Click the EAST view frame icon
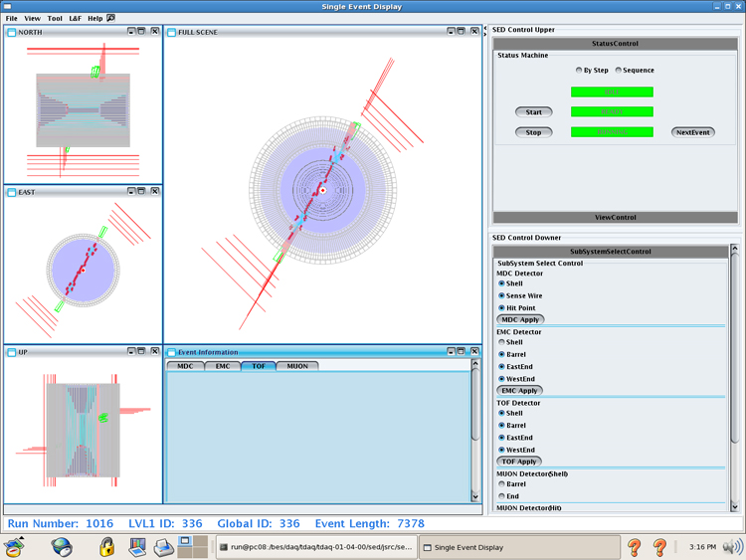746x560 pixels. tap(12, 192)
